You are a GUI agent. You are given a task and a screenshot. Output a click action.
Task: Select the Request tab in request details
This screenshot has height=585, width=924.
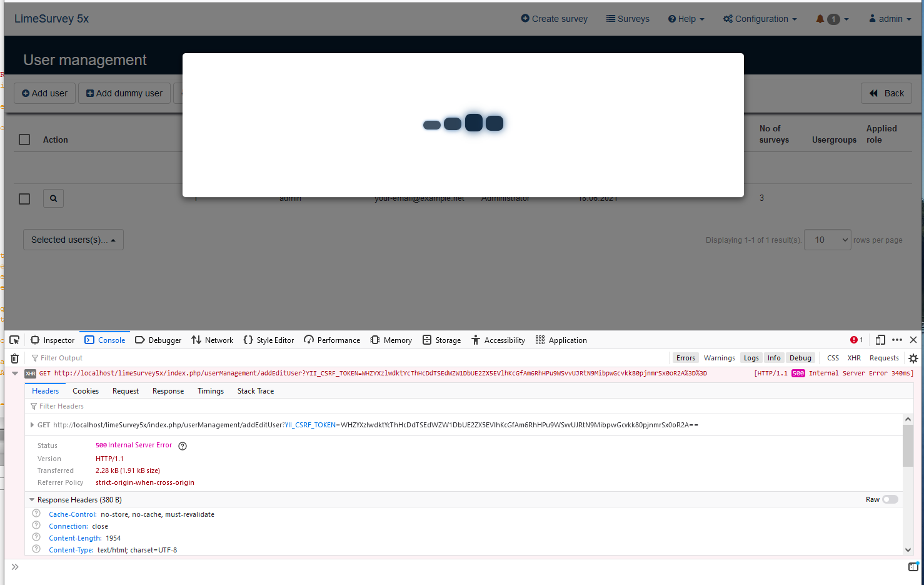pos(126,391)
